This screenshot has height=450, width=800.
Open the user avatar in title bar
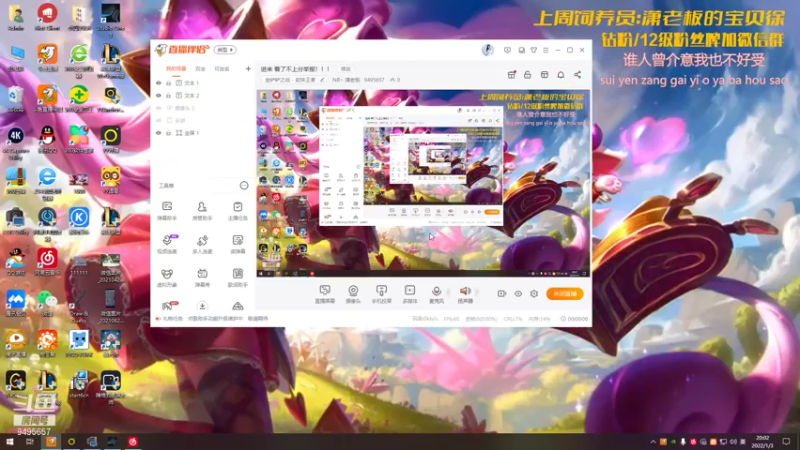click(488, 49)
